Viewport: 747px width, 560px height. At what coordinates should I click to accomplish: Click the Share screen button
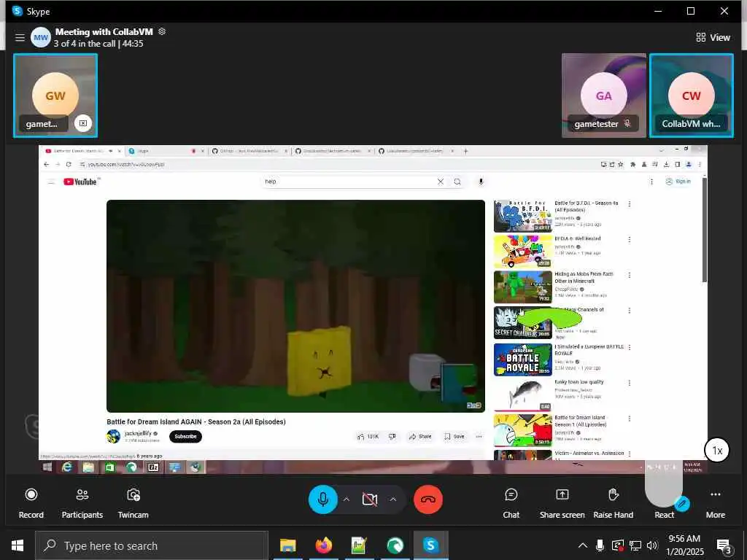562,502
